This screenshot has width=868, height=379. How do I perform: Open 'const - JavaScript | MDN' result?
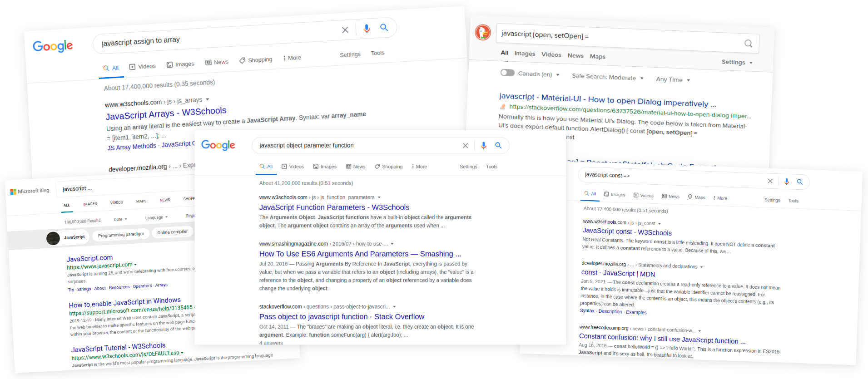[618, 273]
